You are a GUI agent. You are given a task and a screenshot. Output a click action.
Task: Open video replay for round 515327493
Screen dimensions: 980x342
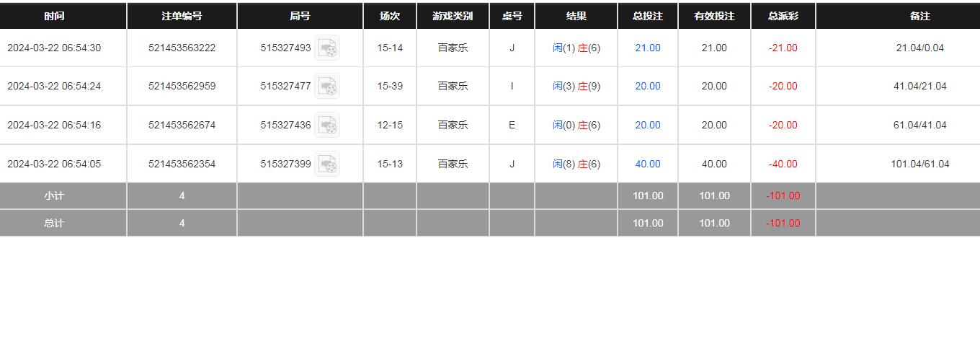(x=327, y=48)
